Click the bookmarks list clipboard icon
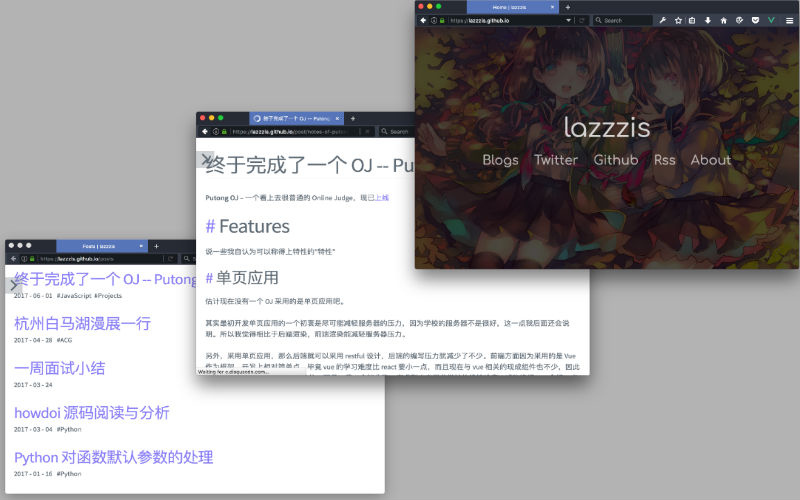 pyautogui.click(x=693, y=20)
